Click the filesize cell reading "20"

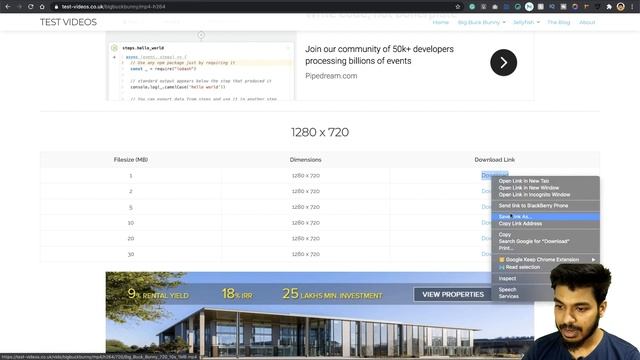click(131, 238)
